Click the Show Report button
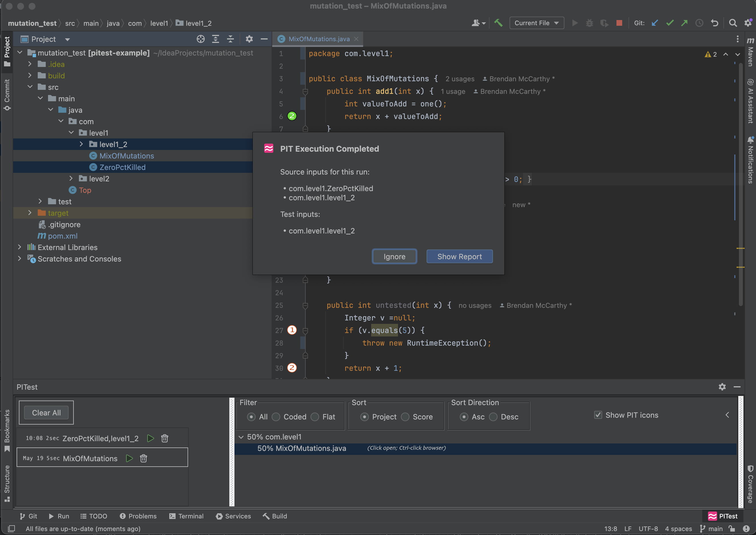 pos(459,256)
